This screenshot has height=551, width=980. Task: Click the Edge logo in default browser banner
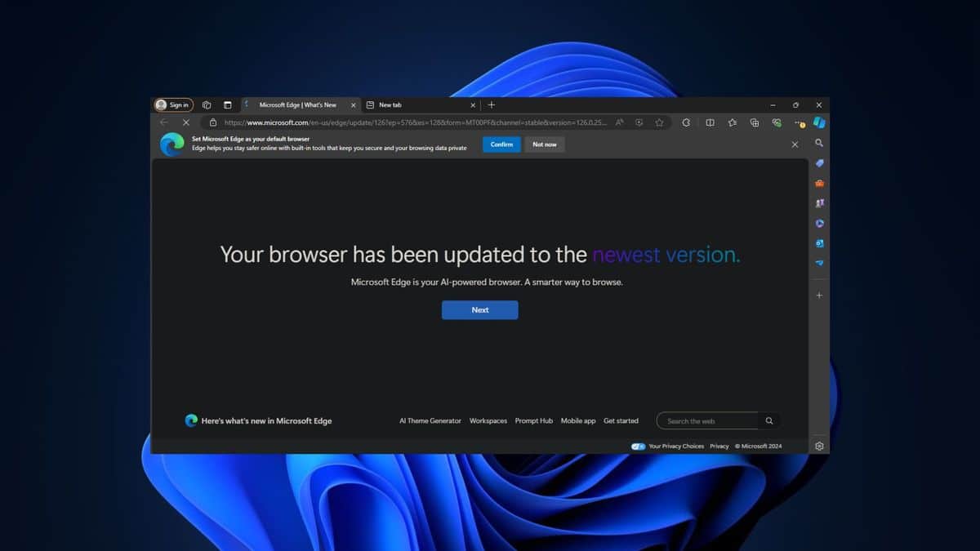172,144
